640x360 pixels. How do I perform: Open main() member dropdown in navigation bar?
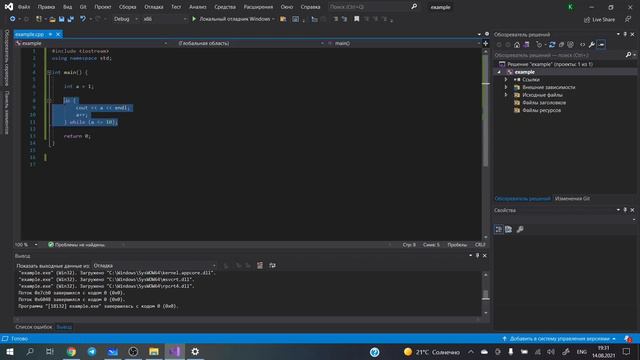404,43
